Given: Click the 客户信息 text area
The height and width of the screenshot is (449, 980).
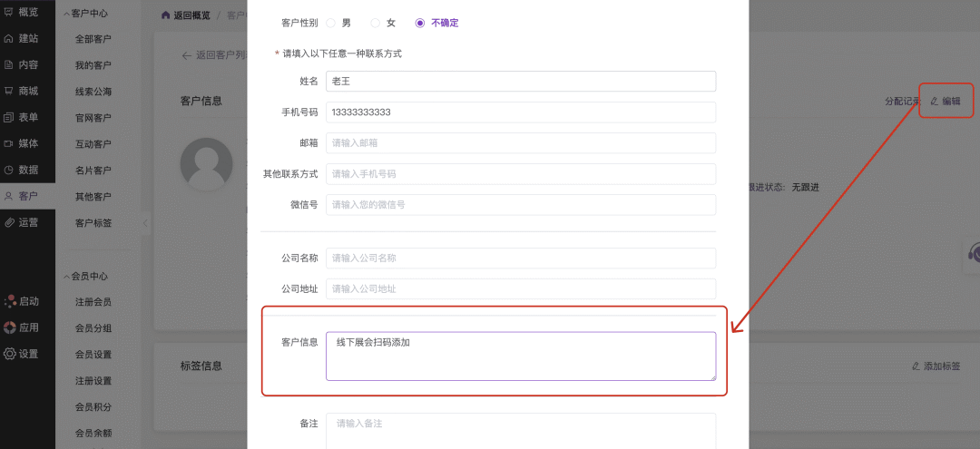Looking at the screenshot, I should tap(520, 356).
